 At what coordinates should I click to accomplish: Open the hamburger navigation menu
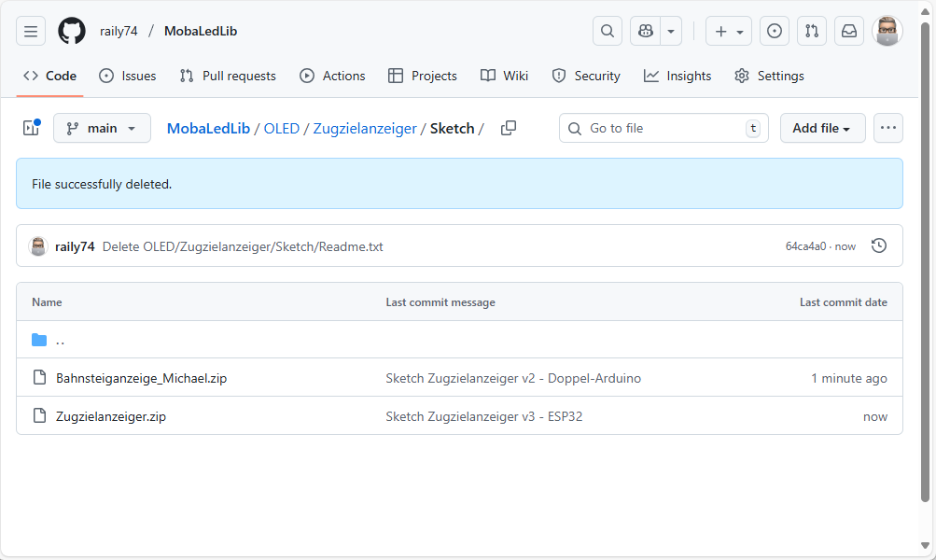click(31, 31)
